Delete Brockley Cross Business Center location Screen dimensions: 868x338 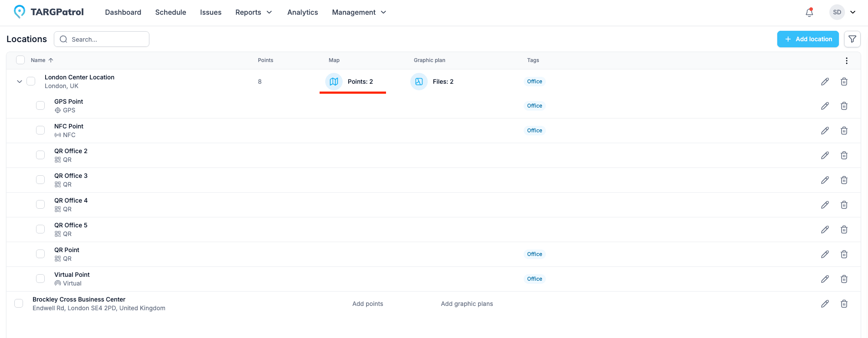(x=844, y=304)
